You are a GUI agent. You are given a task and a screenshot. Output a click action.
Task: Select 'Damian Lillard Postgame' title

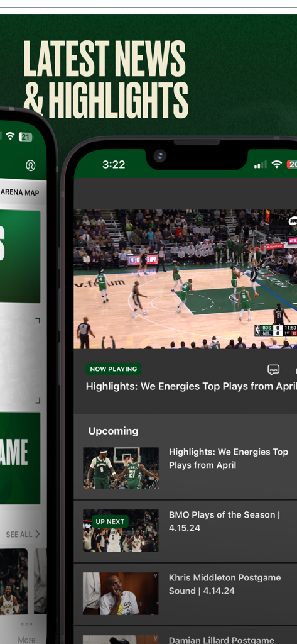point(222,640)
